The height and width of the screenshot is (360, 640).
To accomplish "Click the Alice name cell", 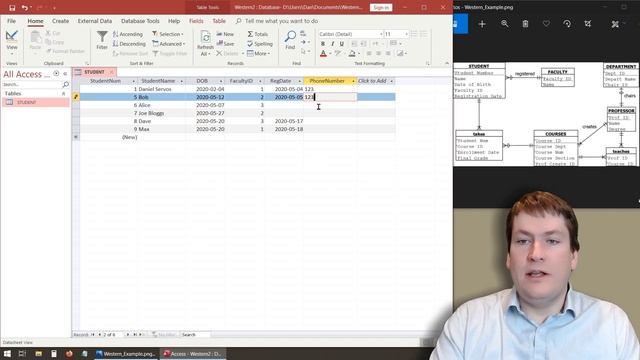I will coord(161,105).
